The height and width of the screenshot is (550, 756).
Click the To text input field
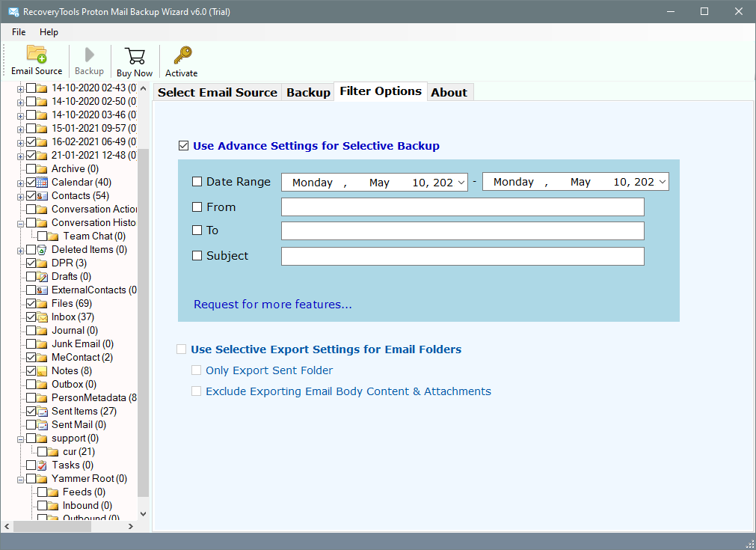pyautogui.click(x=463, y=230)
